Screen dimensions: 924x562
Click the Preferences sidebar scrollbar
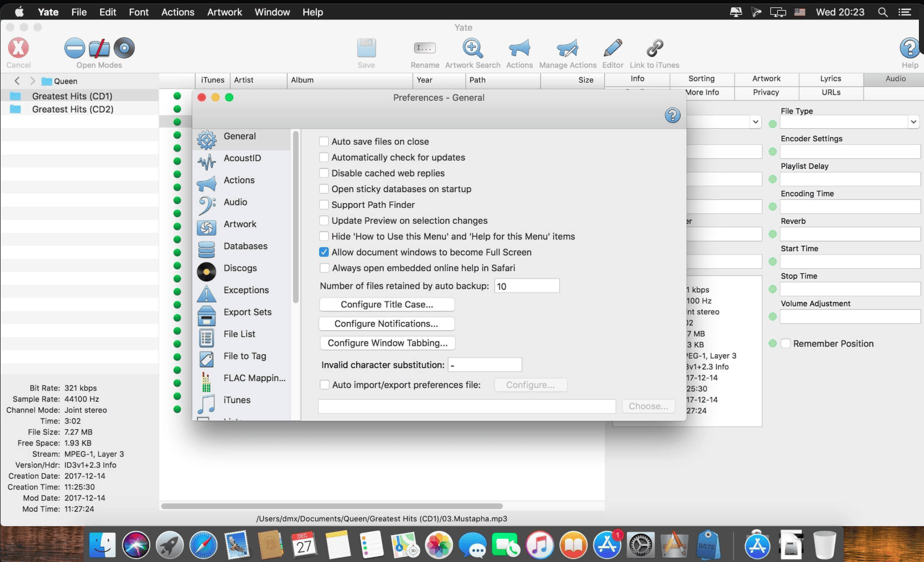[295, 218]
